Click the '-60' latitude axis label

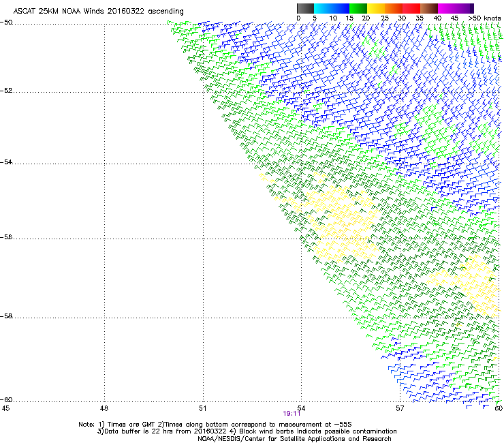pyautogui.click(x=6, y=400)
